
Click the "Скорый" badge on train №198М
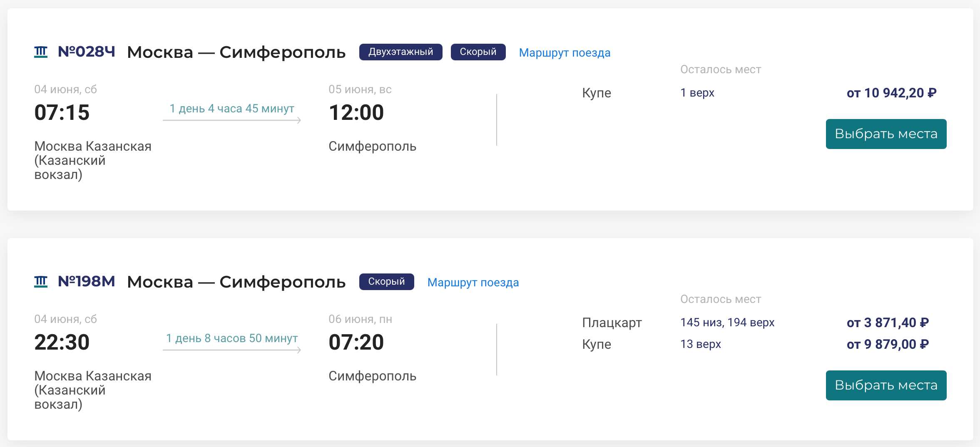coord(386,282)
